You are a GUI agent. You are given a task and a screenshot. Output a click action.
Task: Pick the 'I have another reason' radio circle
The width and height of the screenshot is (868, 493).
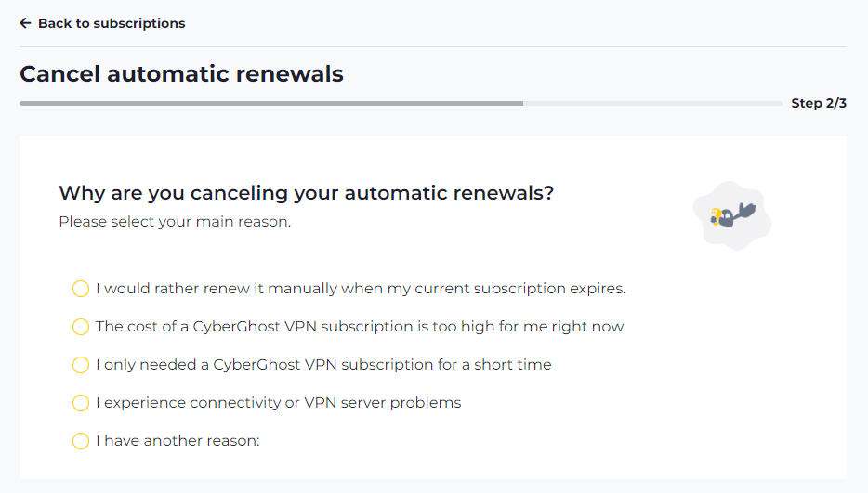81,441
